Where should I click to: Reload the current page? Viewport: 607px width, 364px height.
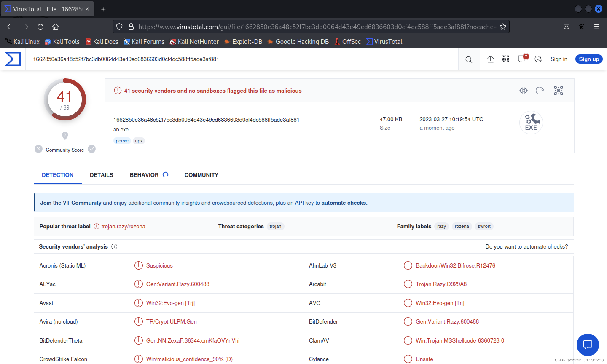pyautogui.click(x=40, y=27)
